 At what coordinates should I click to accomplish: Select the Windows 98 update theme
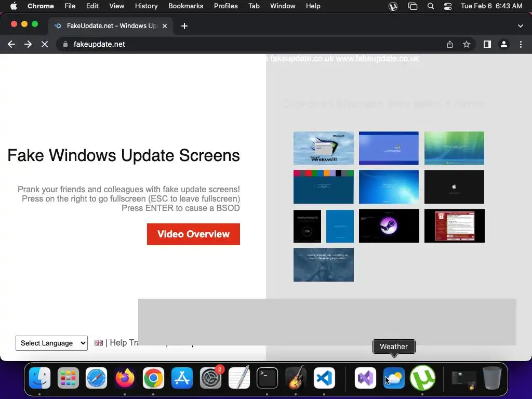click(323, 148)
